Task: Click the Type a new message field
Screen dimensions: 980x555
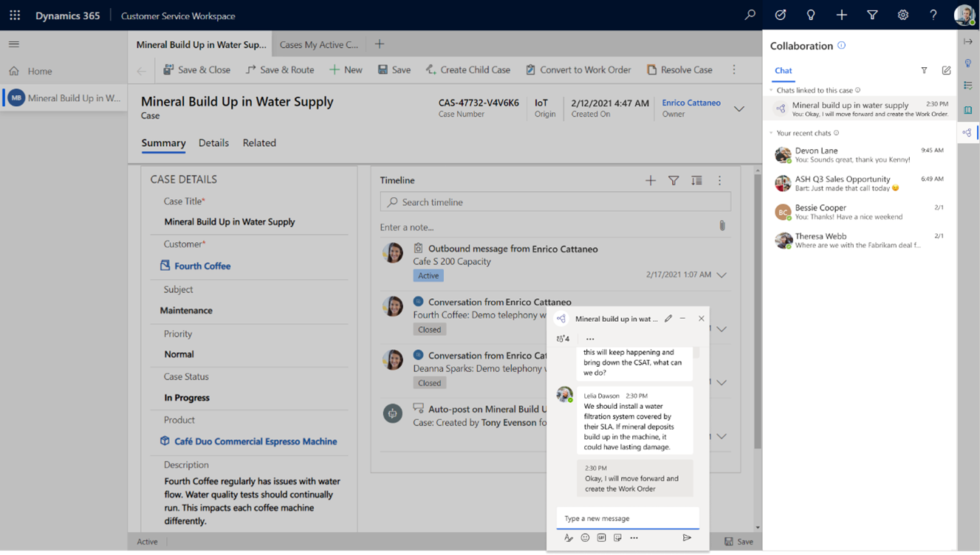Action: [628, 518]
